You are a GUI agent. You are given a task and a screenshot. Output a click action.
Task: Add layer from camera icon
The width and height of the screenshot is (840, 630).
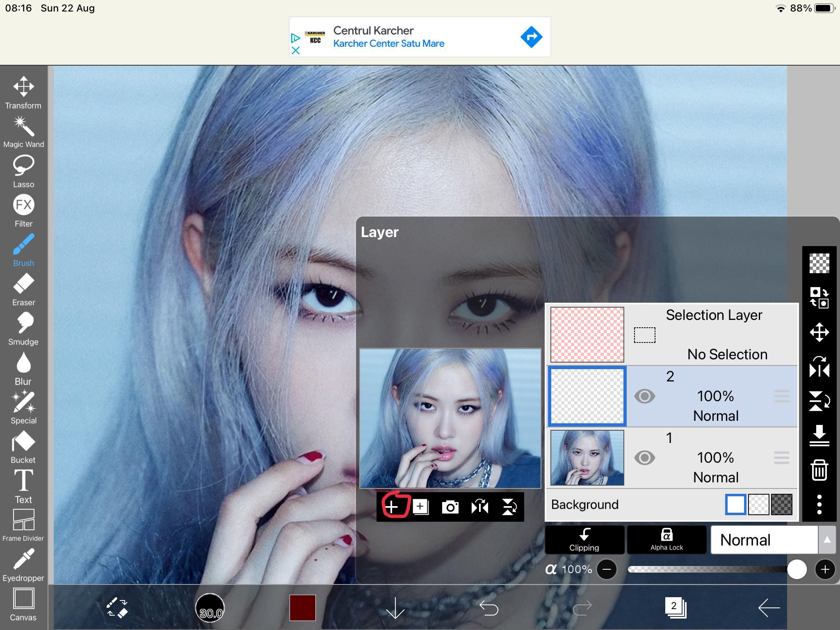pos(450,507)
